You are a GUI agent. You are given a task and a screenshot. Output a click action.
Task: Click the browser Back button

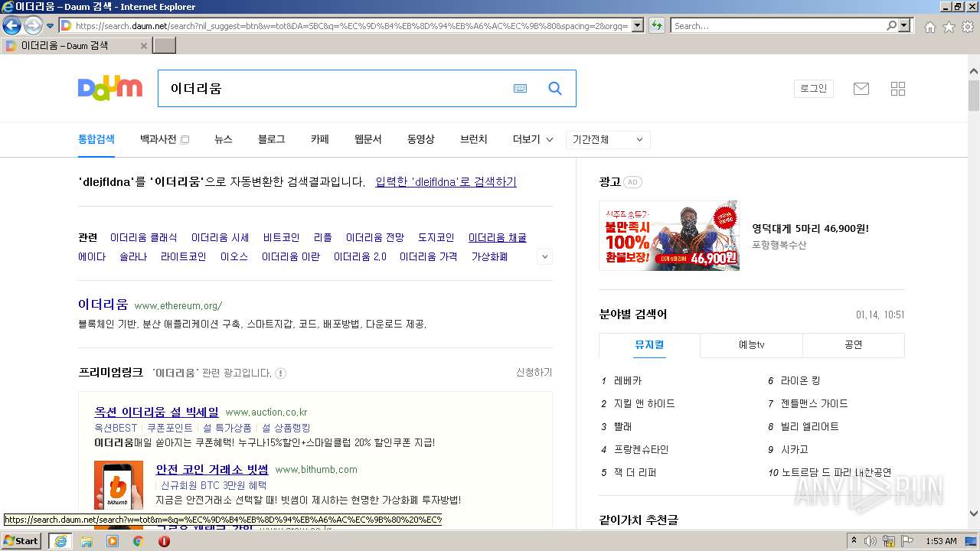click(11, 25)
